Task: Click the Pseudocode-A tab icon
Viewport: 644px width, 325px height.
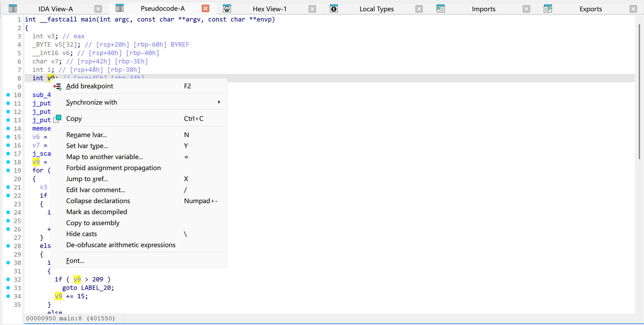Action: [x=120, y=8]
